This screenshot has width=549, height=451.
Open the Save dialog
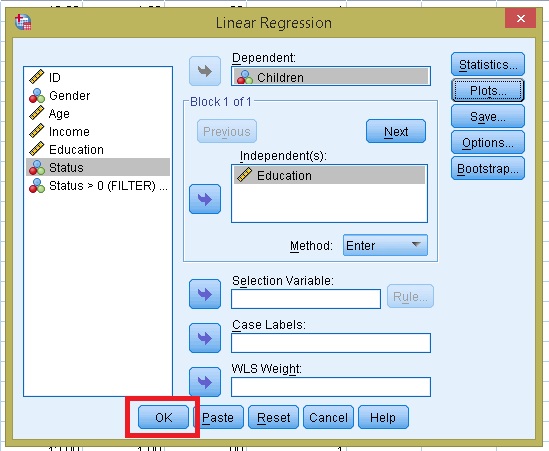pyautogui.click(x=488, y=117)
